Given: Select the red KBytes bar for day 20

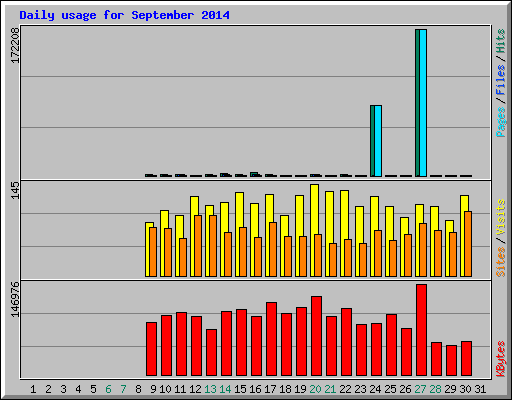Looking at the screenshot, I should [316, 336].
